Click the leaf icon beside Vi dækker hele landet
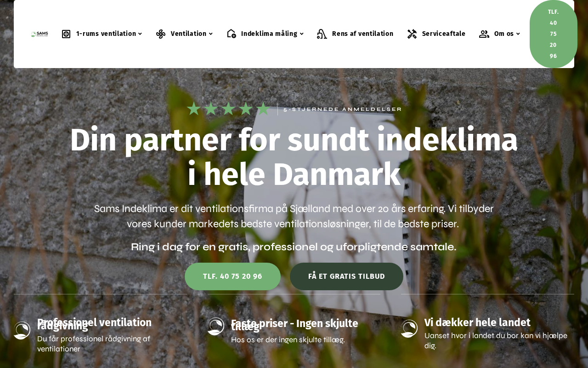Image resolution: width=588 pixels, height=368 pixels. pos(409,328)
